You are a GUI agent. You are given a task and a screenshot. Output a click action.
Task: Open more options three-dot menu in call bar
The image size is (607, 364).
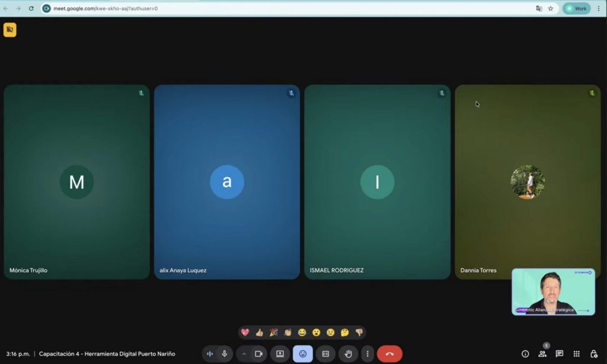coord(368,354)
